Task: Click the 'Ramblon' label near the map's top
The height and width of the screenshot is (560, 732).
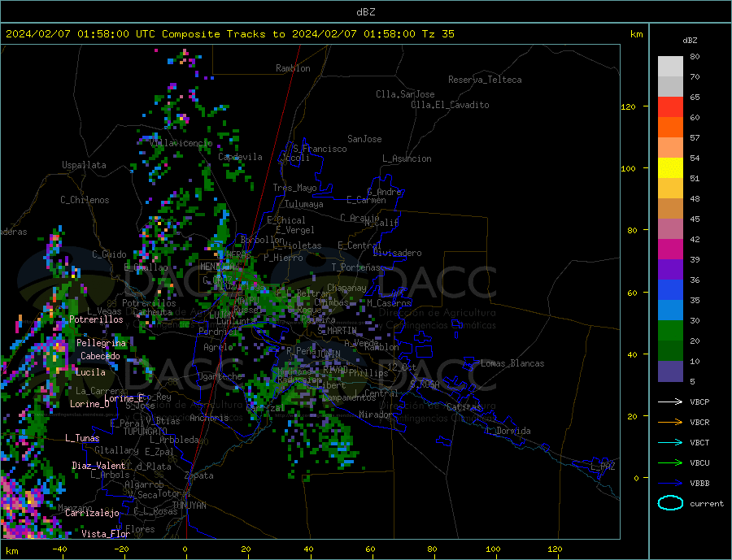Action: tap(293, 68)
